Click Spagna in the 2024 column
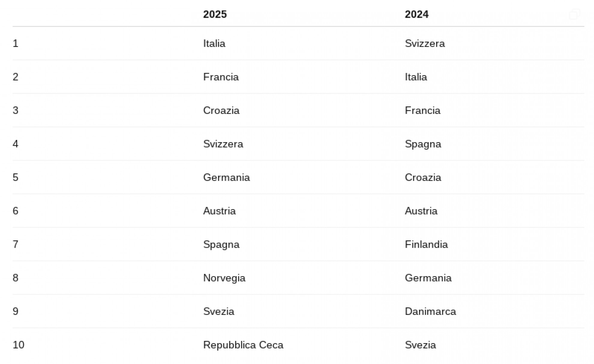The width and height of the screenshot is (594, 364). (x=423, y=144)
